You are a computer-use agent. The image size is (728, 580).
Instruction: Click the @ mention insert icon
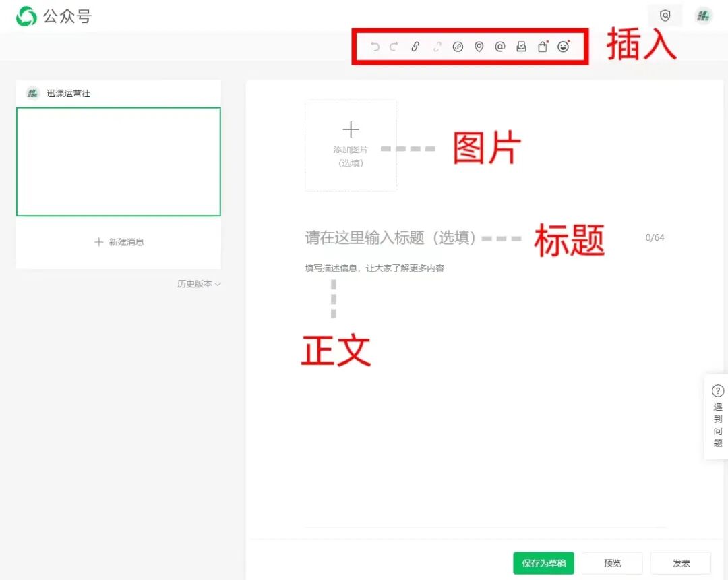500,47
